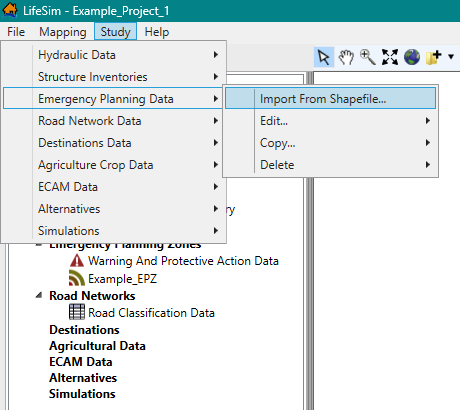Select Alternatives tree node
The width and height of the screenshot is (460, 410).
point(83,378)
